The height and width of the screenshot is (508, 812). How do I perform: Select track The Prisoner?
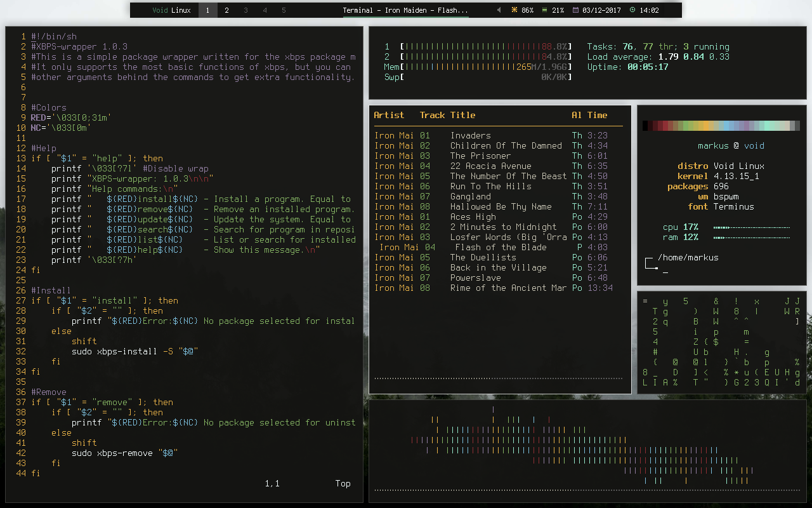[499, 156]
